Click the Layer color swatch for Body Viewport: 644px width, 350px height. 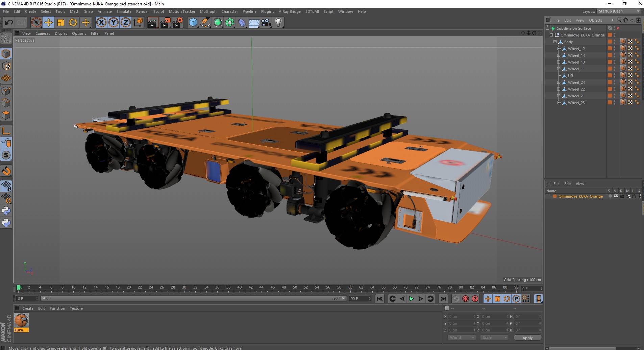click(610, 42)
